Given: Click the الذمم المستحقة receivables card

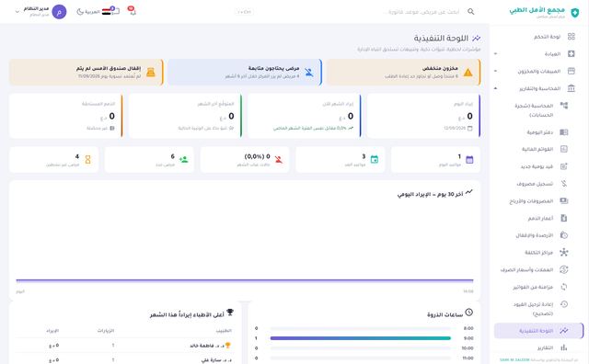Looking at the screenshot, I should click(66, 116).
